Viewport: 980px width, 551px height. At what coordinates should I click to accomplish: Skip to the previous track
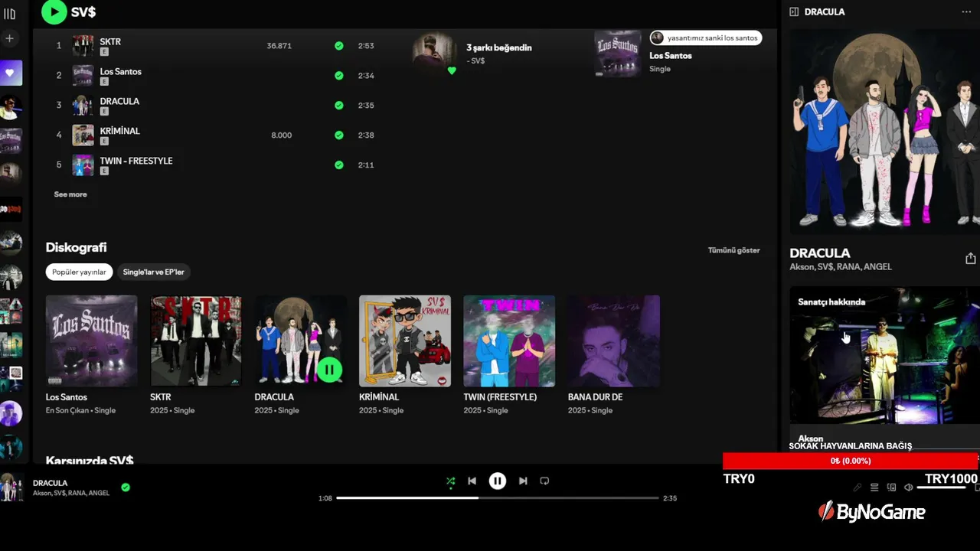tap(472, 481)
